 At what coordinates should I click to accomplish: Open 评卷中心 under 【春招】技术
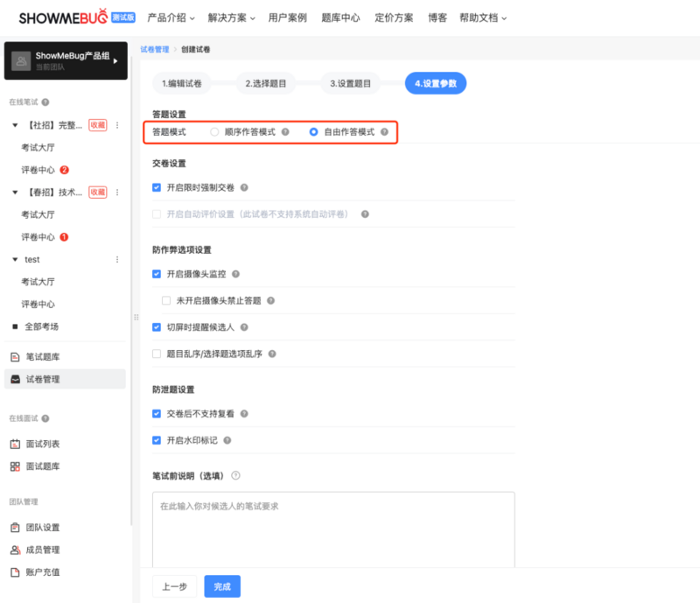tap(38, 237)
